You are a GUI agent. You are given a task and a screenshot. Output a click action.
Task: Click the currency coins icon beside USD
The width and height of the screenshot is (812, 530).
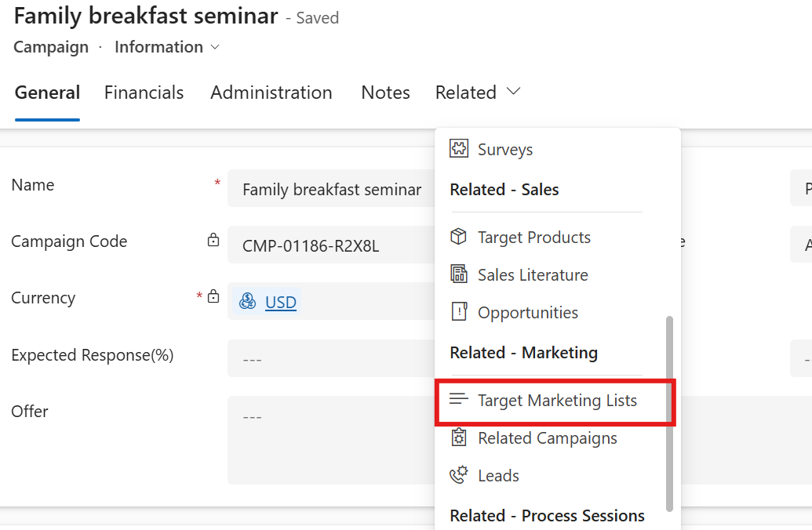(x=248, y=301)
